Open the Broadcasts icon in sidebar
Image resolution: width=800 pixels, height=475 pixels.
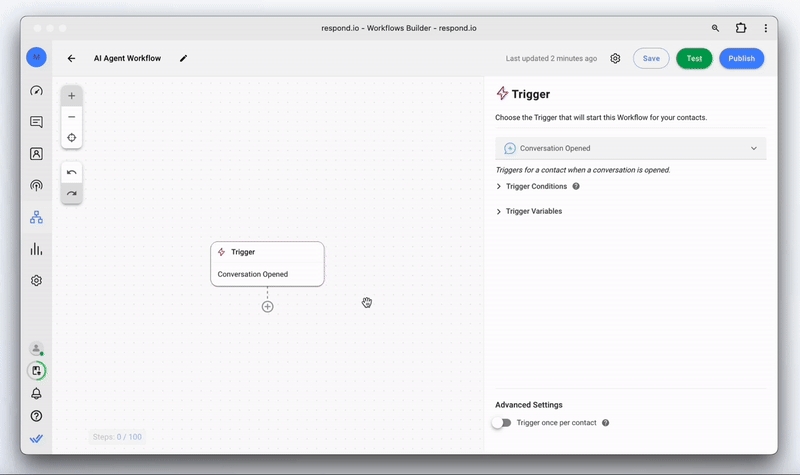point(36,186)
